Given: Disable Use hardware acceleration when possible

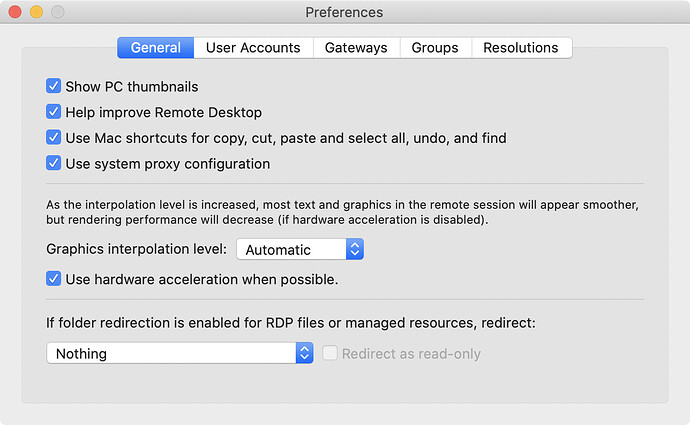Looking at the screenshot, I should (54, 280).
